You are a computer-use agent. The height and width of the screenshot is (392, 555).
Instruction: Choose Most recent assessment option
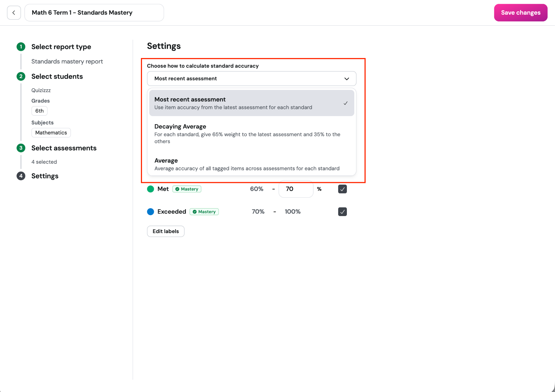pos(251,103)
